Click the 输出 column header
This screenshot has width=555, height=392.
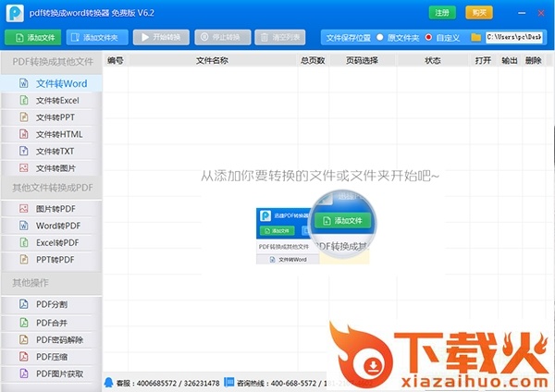tap(510, 61)
